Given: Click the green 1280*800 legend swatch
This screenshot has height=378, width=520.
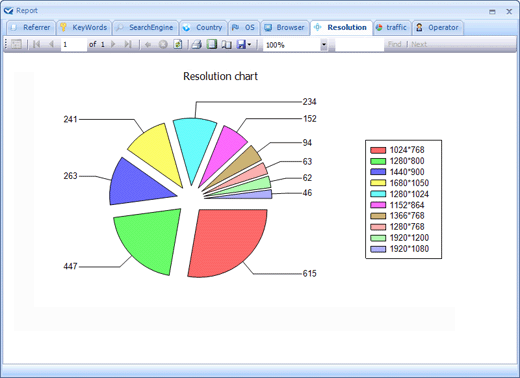Looking at the screenshot, I should point(378,161).
